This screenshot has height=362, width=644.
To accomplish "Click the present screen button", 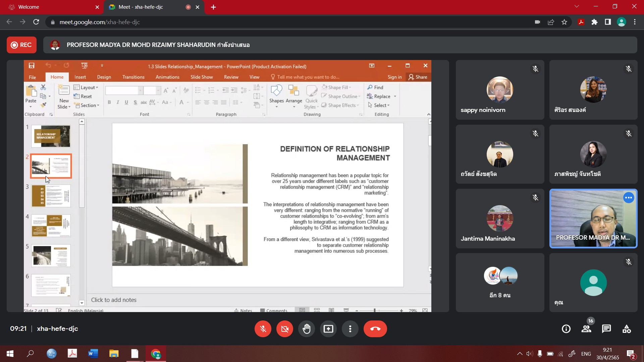I will [328, 329].
